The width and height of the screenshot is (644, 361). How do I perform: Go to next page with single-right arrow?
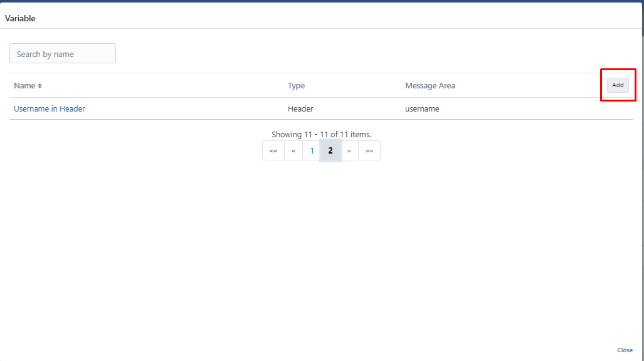point(349,150)
